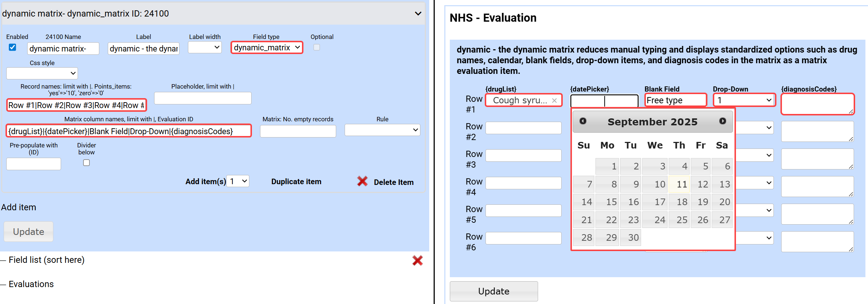Viewport: 868px width, 304px height.
Task: Open Add item(s) quantity dropdown
Action: coord(238,181)
